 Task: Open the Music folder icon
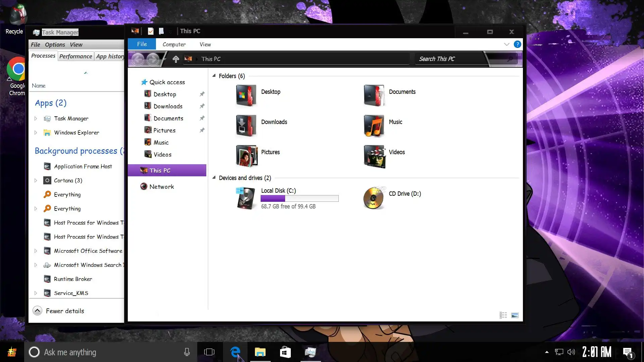[374, 126]
